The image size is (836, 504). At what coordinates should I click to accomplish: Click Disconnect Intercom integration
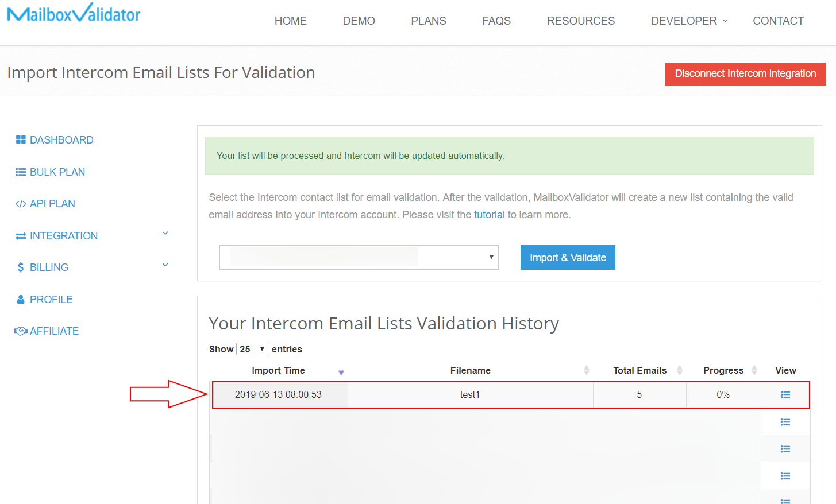tap(745, 73)
